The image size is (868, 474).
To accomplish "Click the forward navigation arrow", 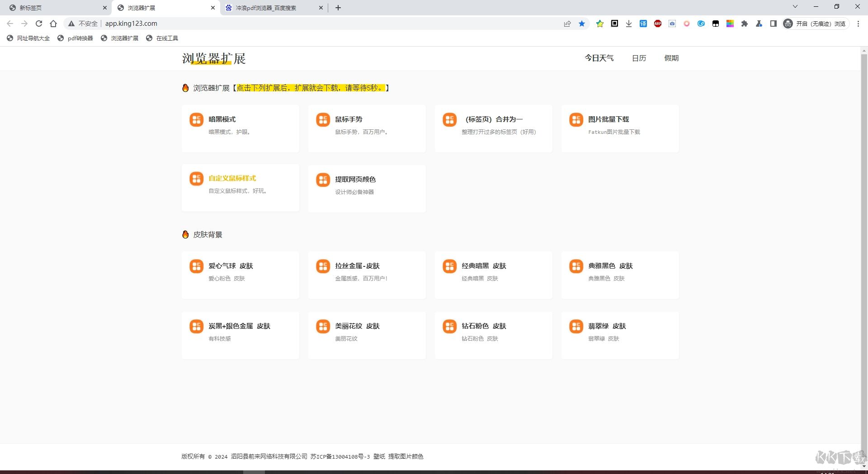I will coord(24,24).
